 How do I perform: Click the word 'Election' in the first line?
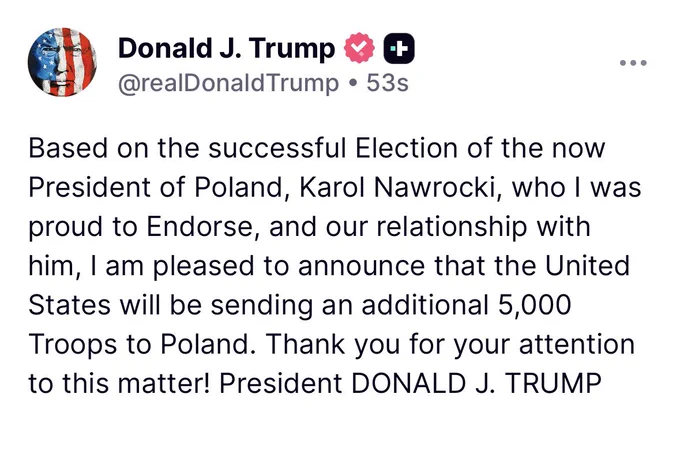[x=406, y=148]
